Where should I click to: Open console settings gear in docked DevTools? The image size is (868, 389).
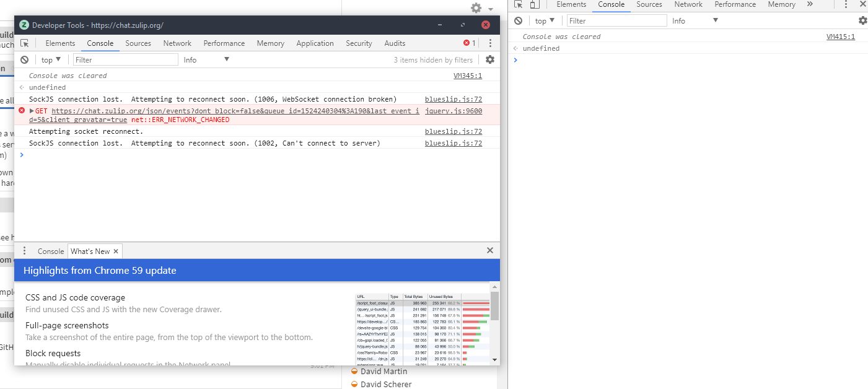862,20
